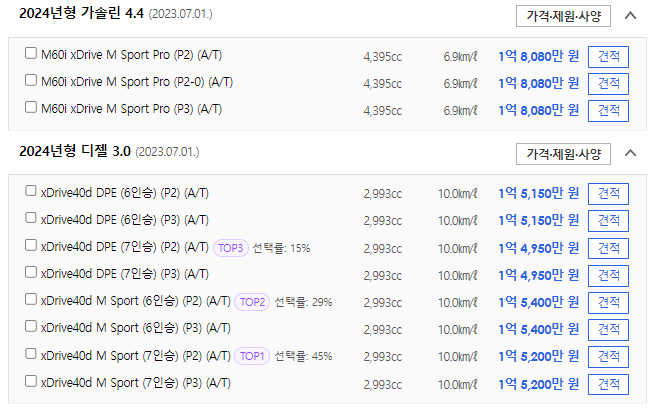Open xDrive40d M Sport (6인승) (P3) trim name
Image resolution: width=654 pixels, height=412 pixels.
point(136,329)
